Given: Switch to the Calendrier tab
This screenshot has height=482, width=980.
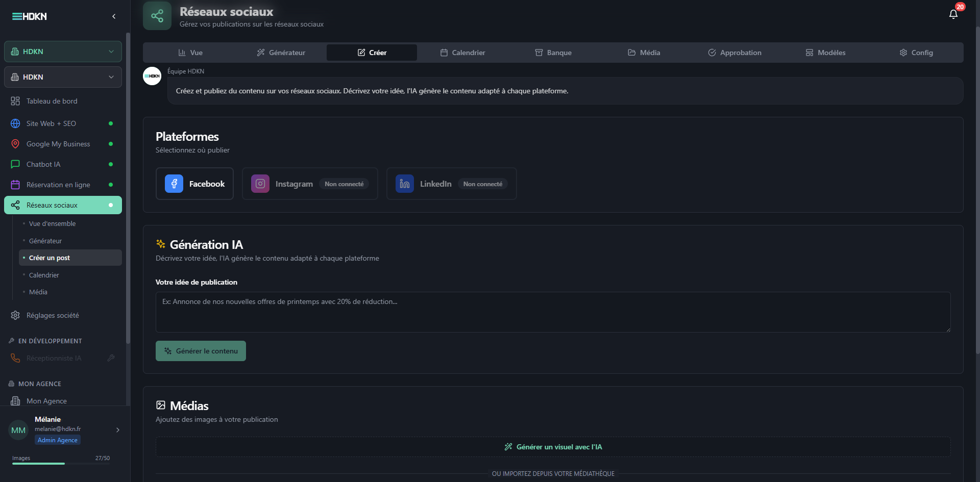Looking at the screenshot, I should point(462,53).
